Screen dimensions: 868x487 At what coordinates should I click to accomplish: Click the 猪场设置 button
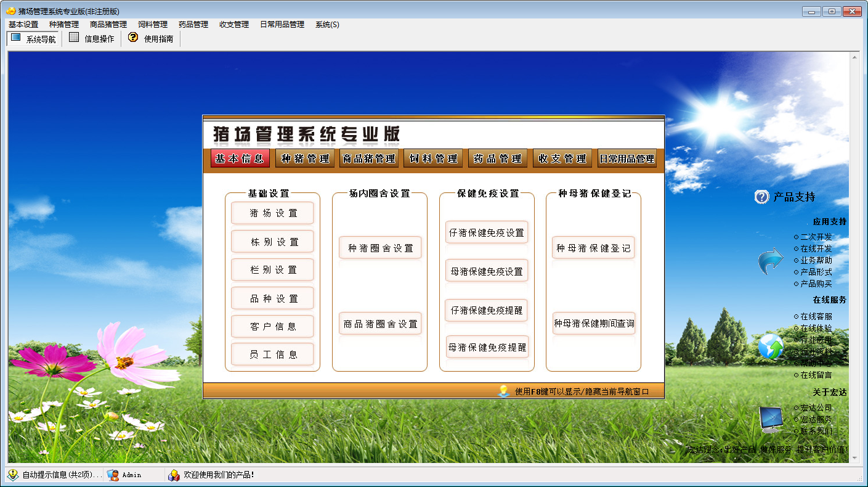point(273,213)
